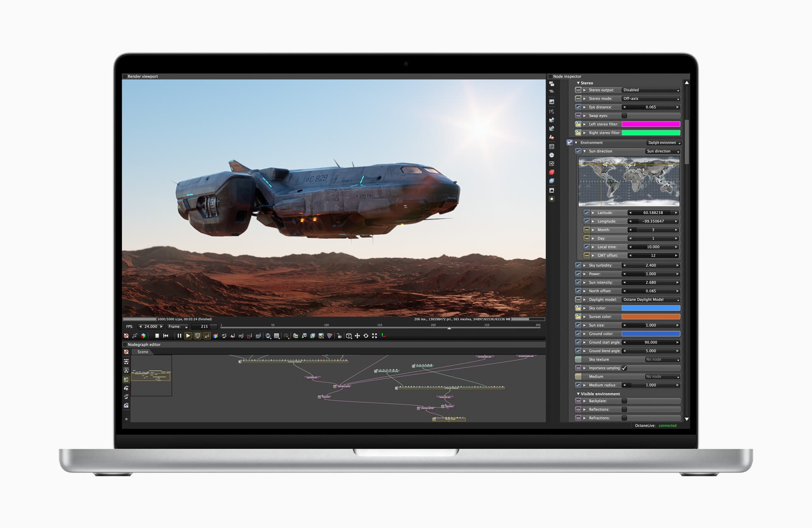This screenshot has width=812, height=528.
Task: Uncheck the Importance sampling checkbox
Action: 624,368
